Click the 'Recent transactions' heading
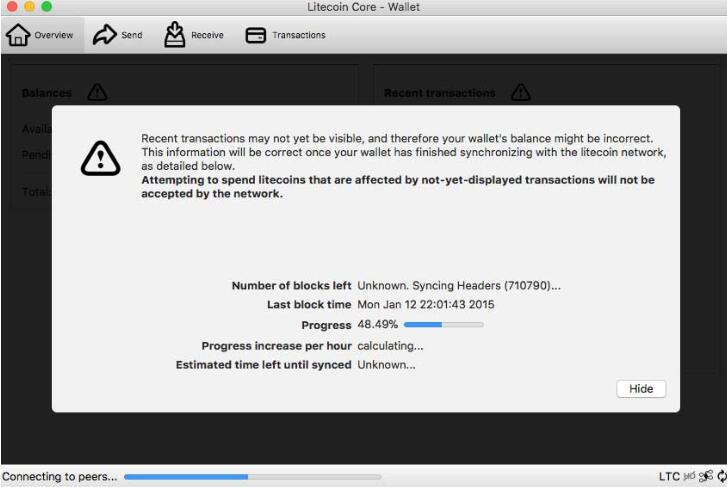727x487 pixels. coord(440,93)
